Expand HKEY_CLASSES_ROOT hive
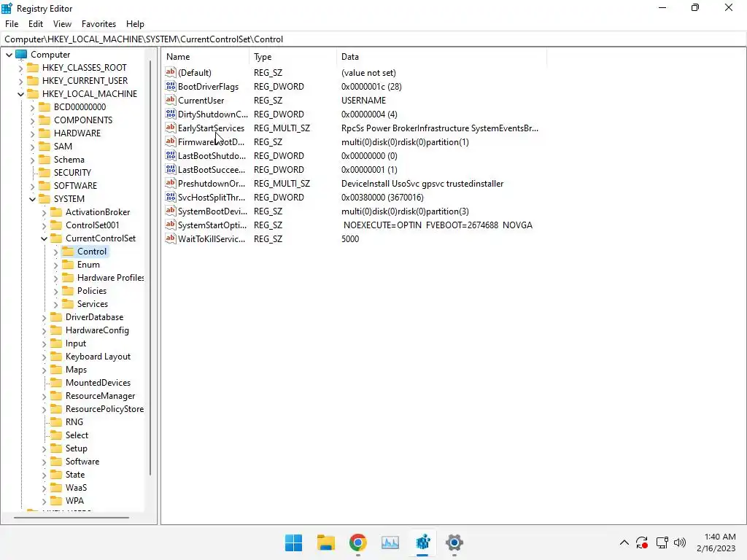 pos(20,68)
